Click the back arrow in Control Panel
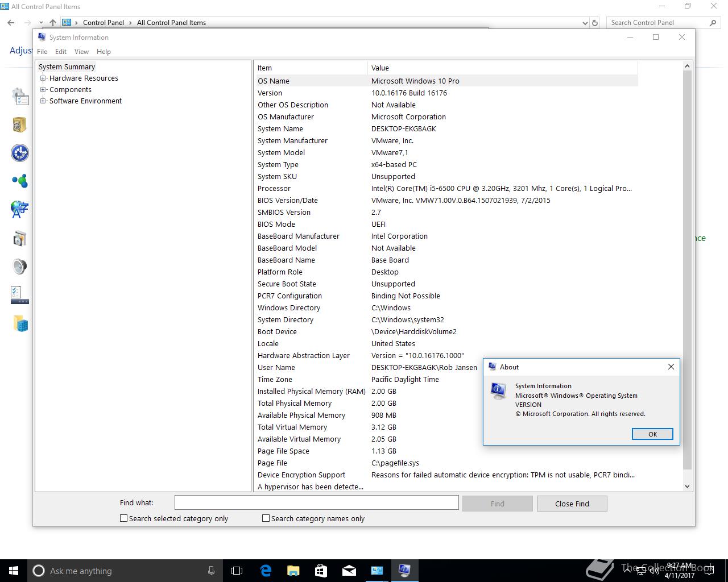Screen dimensions: 728x582 coord(11,23)
